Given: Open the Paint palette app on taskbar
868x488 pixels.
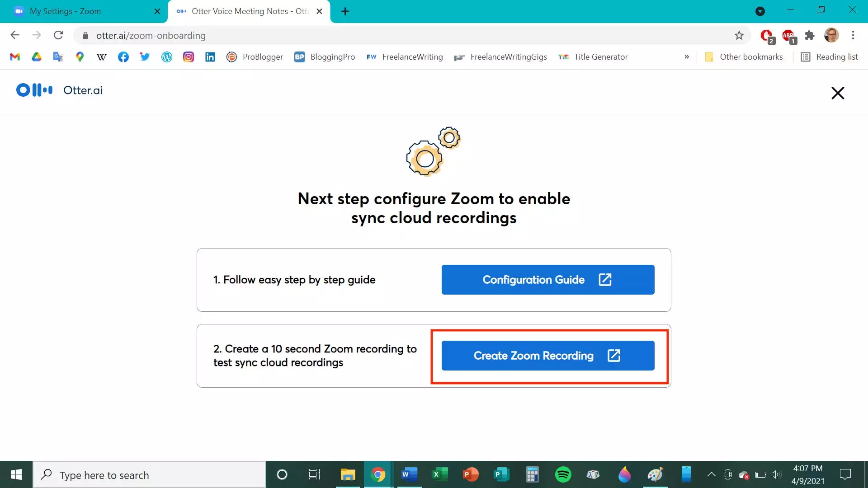Looking at the screenshot, I should [655, 474].
